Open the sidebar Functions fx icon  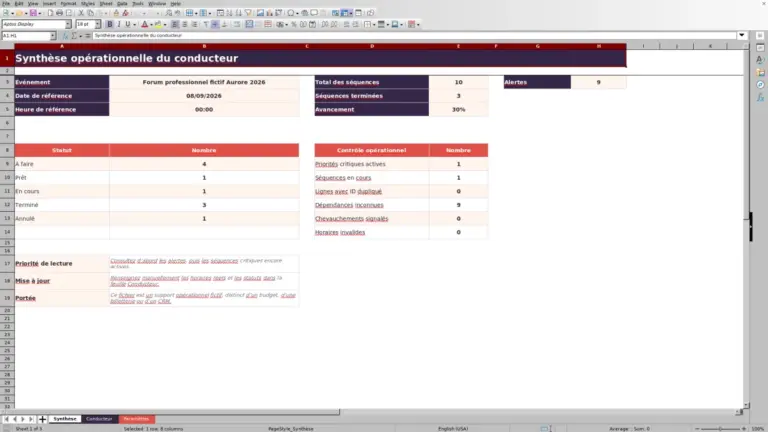click(x=760, y=97)
